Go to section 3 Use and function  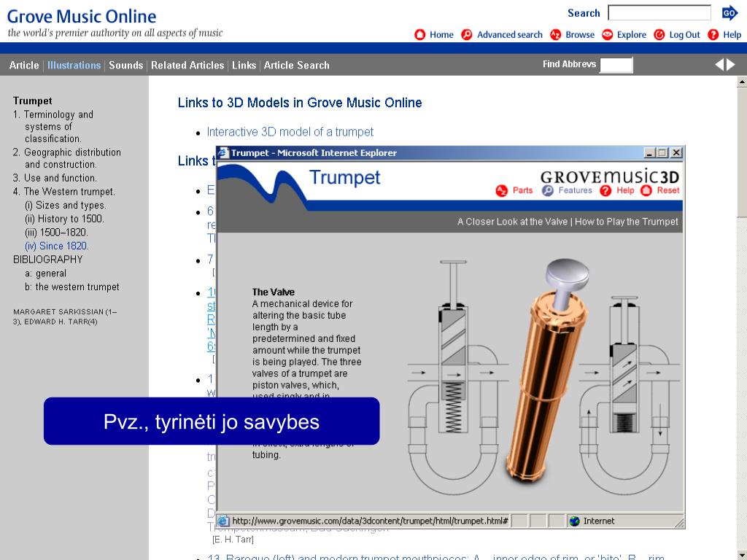point(55,178)
